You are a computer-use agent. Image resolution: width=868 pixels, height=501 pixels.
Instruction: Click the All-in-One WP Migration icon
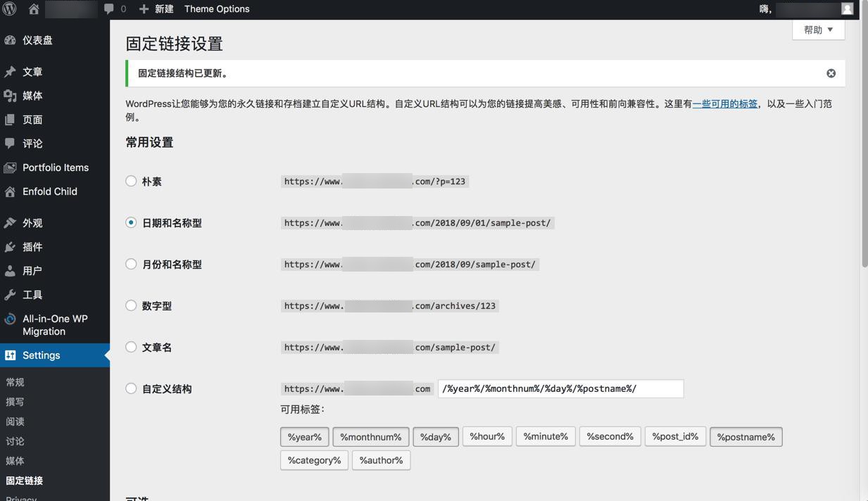pyautogui.click(x=10, y=319)
